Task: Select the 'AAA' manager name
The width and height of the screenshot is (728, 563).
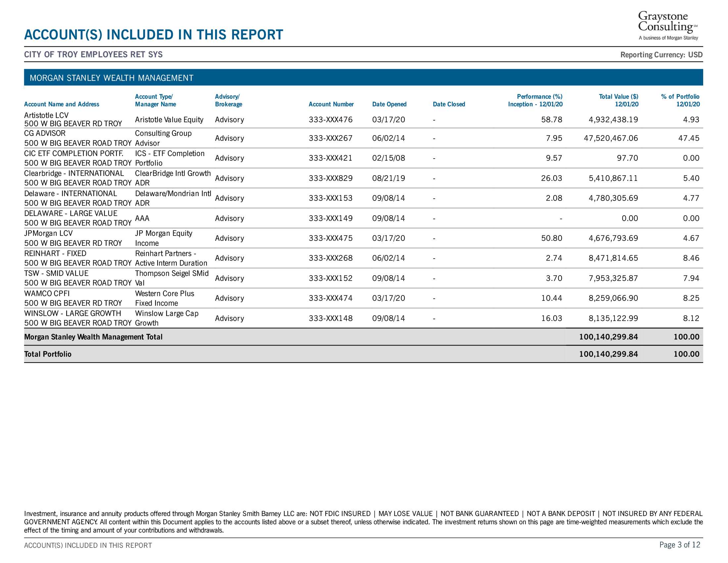Action: 142,218
